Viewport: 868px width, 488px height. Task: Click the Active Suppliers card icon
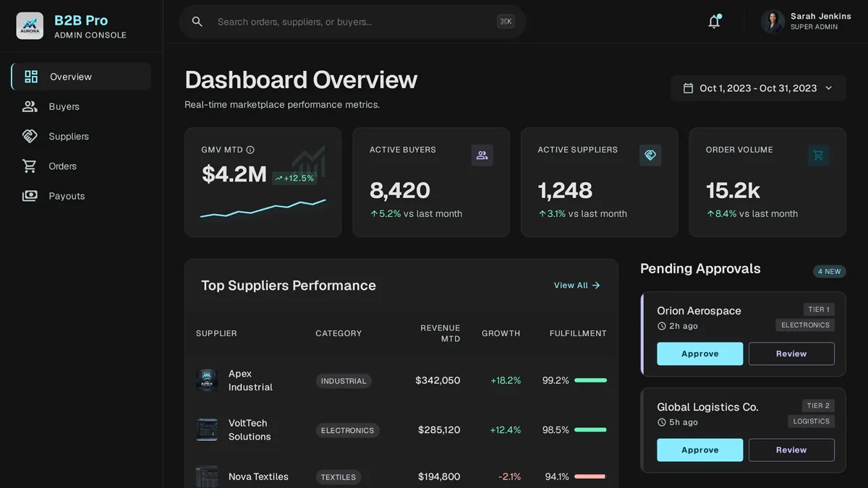[650, 155]
